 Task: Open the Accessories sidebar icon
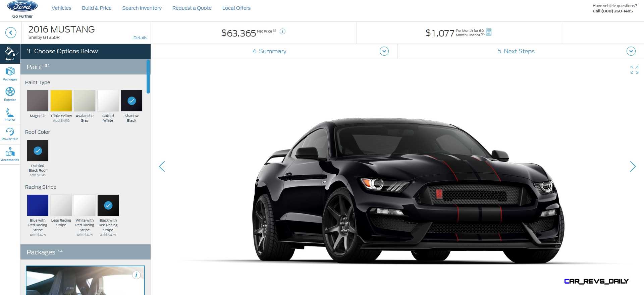[10, 154]
